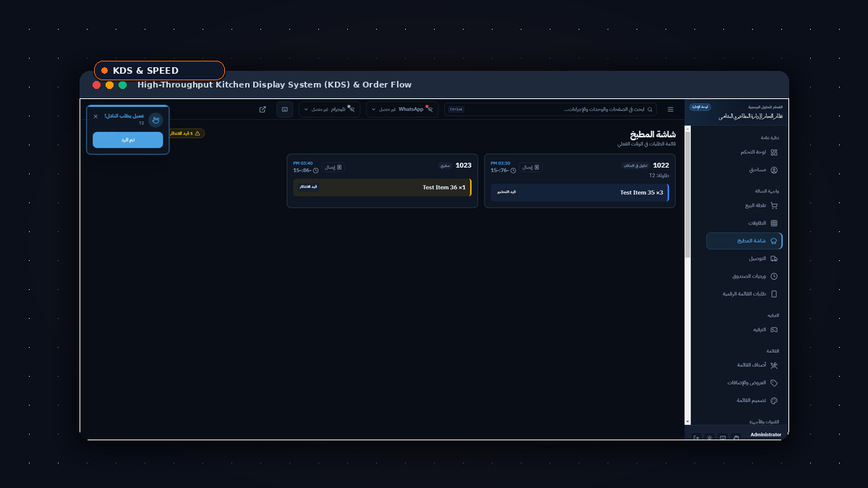Click the tag icon for offers
Viewport: 868px width, 488px height.
[774, 382]
